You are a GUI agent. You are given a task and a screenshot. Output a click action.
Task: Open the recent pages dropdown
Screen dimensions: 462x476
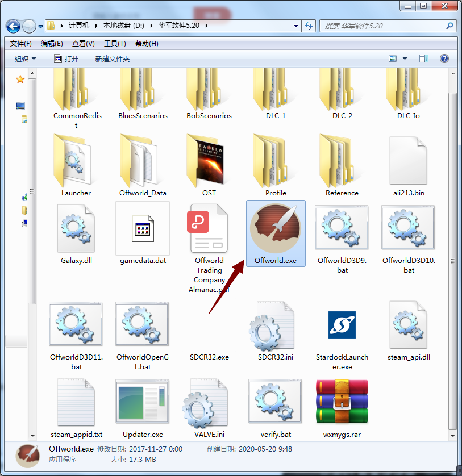[x=40, y=26]
